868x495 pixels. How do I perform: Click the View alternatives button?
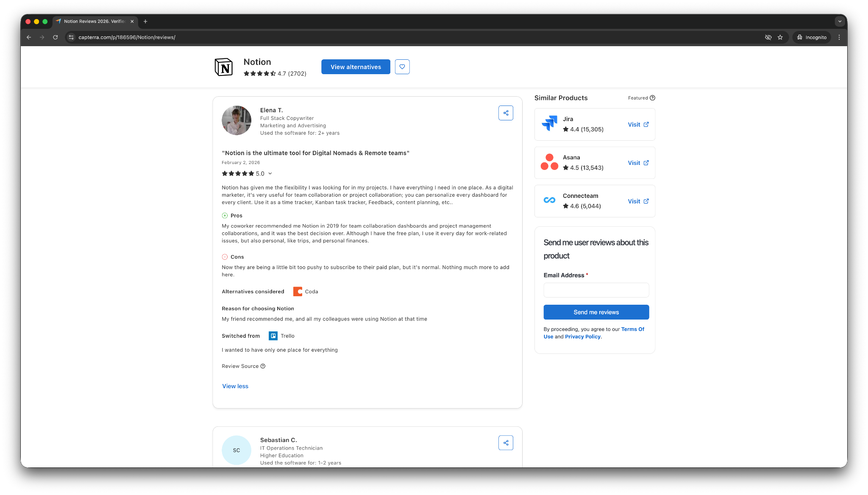click(x=356, y=67)
